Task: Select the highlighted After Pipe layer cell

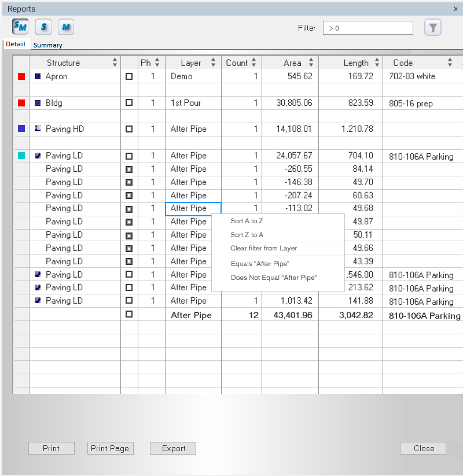Action: [x=193, y=209]
